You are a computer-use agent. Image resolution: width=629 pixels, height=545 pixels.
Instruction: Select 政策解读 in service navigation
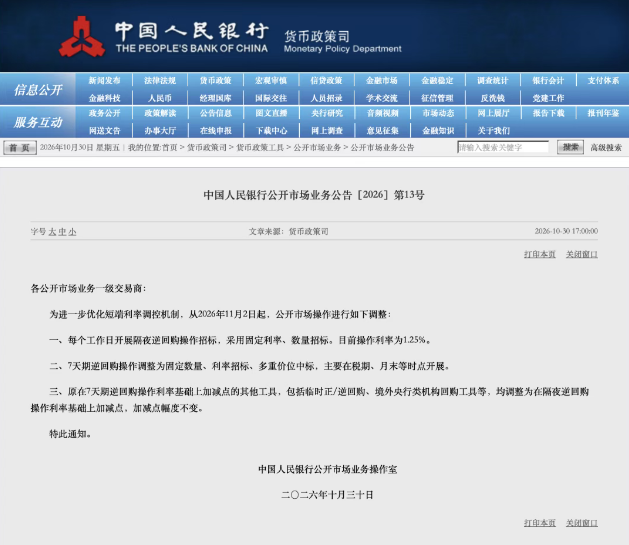(160, 113)
